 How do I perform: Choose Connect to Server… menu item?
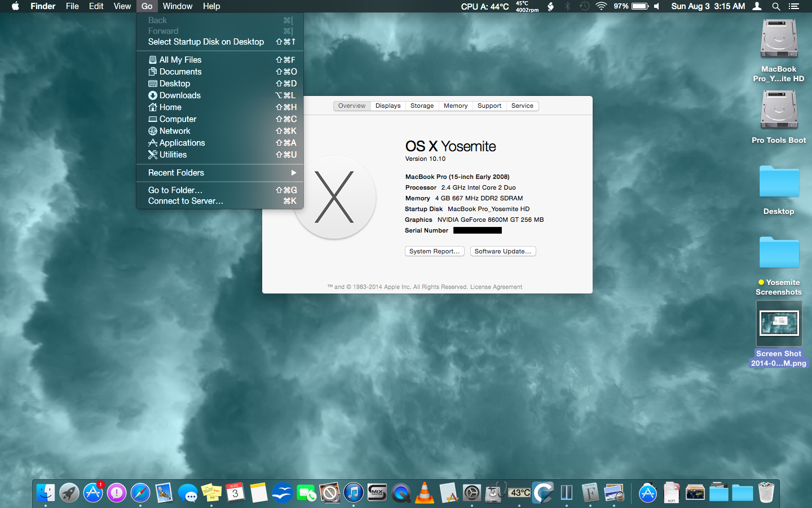(220, 201)
